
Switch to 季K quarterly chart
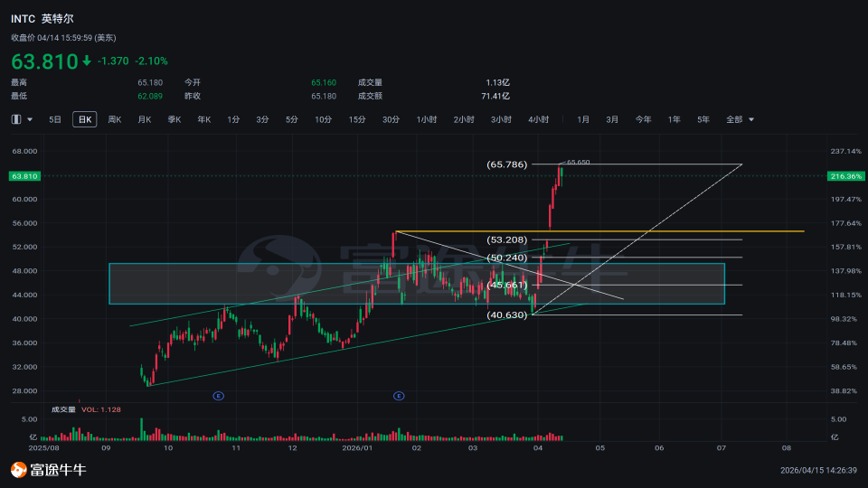click(175, 119)
